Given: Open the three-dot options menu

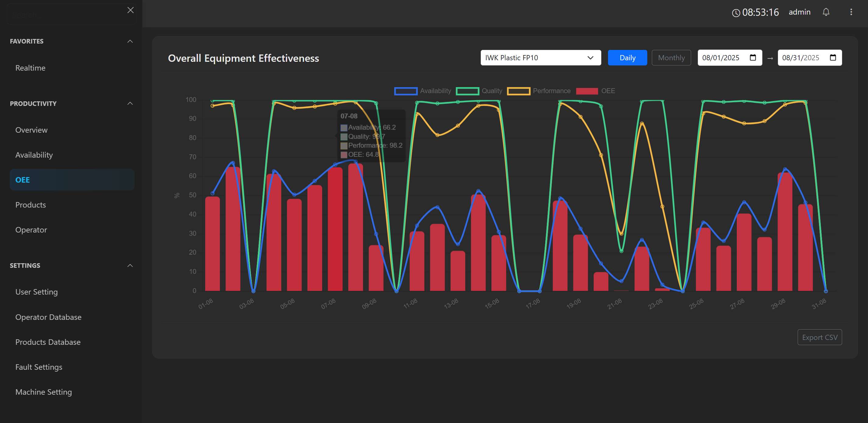Looking at the screenshot, I should tap(851, 12).
